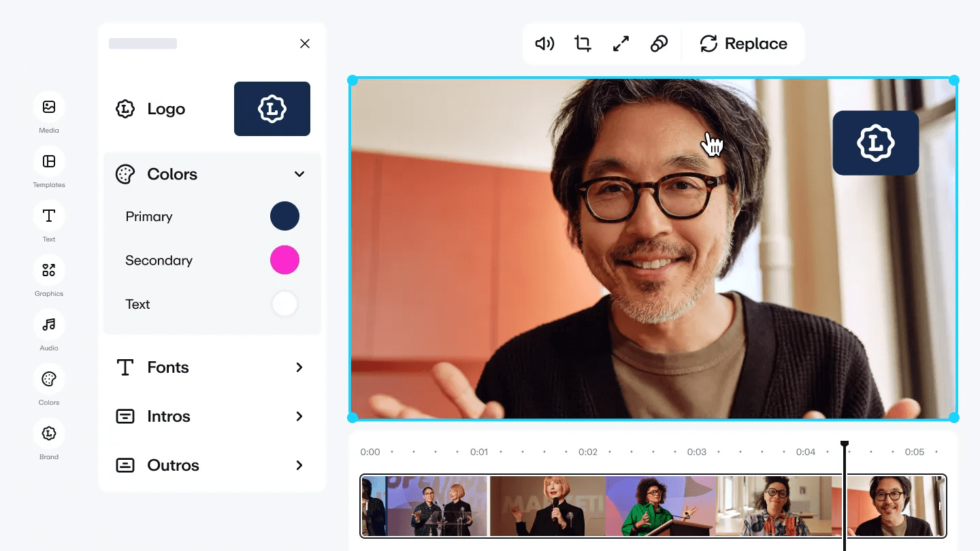The width and height of the screenshot is (980, 551).
Task: Open the Audio library
Action: click(48, 324)
